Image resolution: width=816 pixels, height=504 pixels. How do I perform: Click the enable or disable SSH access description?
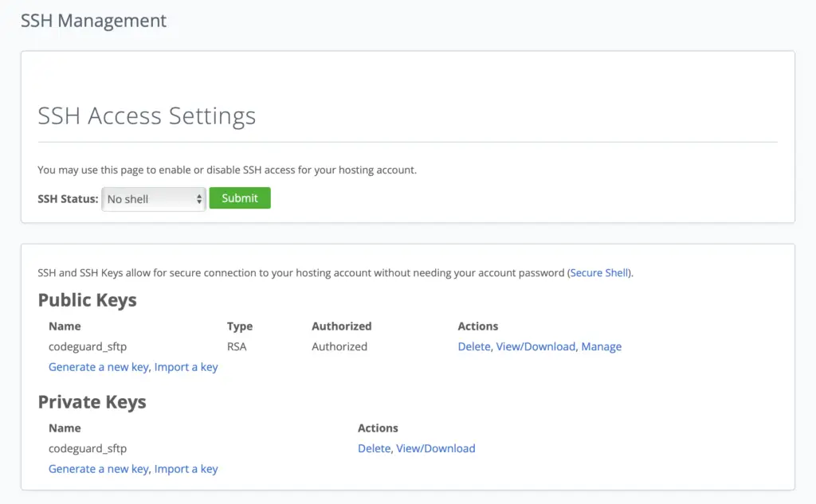227,170
